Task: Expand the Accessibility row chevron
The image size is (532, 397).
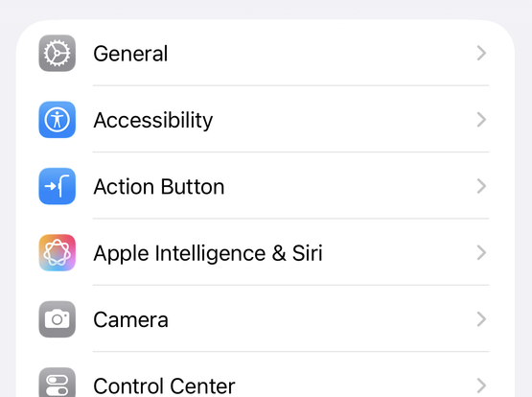Action: click(x=481, y=120)
